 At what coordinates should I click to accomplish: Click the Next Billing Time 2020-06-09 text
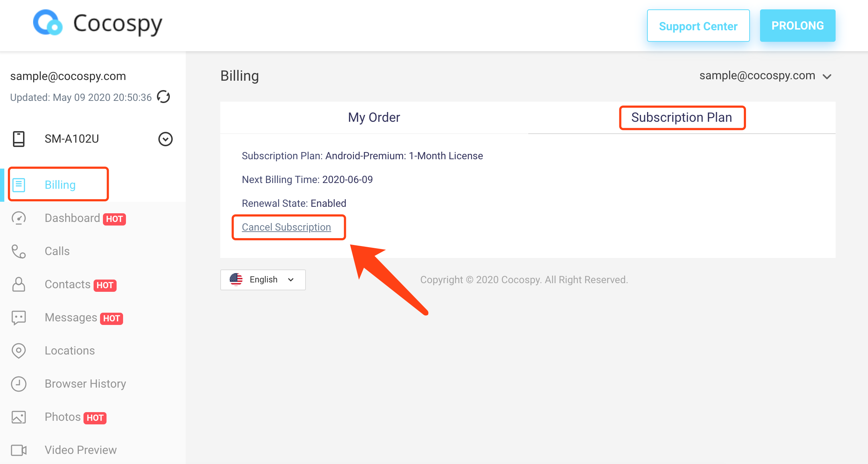pos(307,179)
